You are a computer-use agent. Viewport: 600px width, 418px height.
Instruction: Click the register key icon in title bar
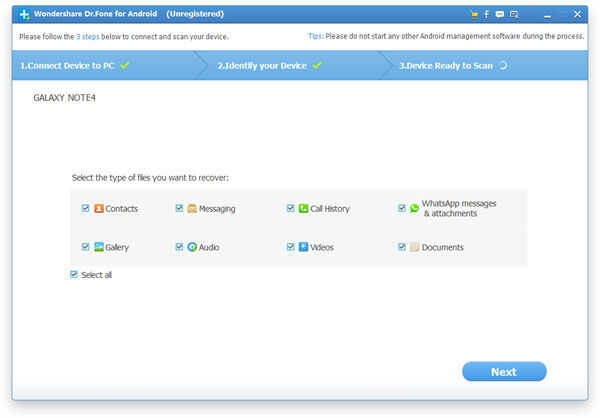click(x=514, y=15)
